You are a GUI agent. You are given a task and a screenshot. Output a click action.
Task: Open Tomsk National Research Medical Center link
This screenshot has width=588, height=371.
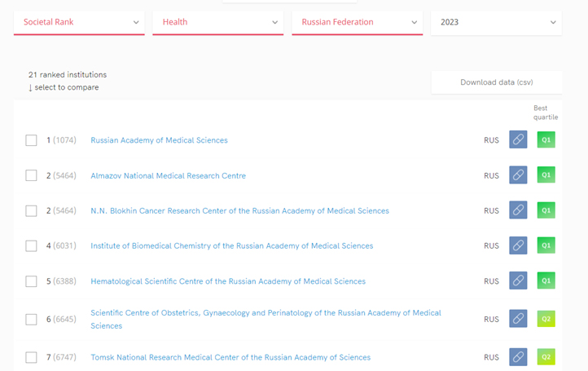tap(230, 357)
